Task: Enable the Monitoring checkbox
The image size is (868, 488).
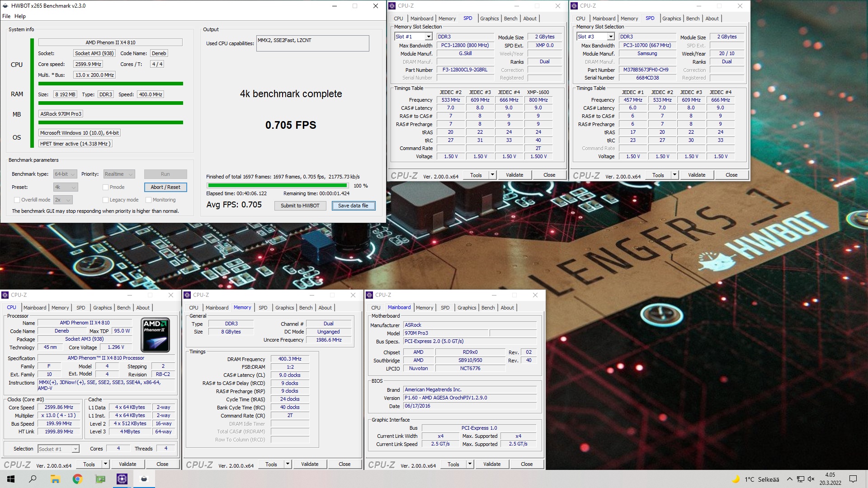Action: click(148, 200)
